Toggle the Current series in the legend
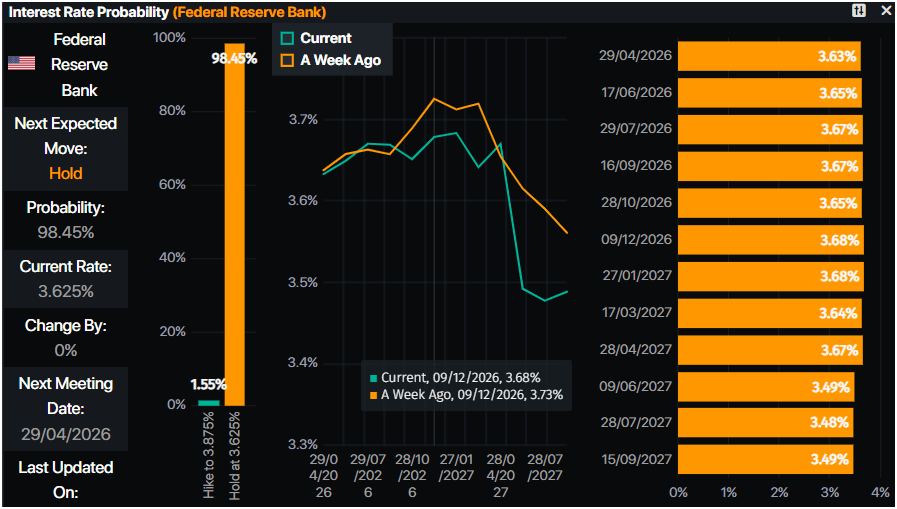The width and height of the screenshot is (897, 509). click(x=325, y=38)
